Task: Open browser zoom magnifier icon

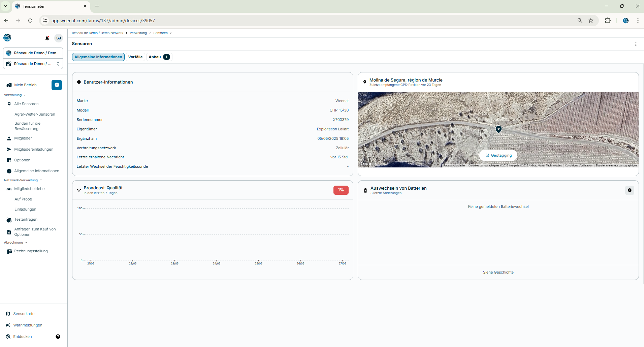Action: pos(580,21)
